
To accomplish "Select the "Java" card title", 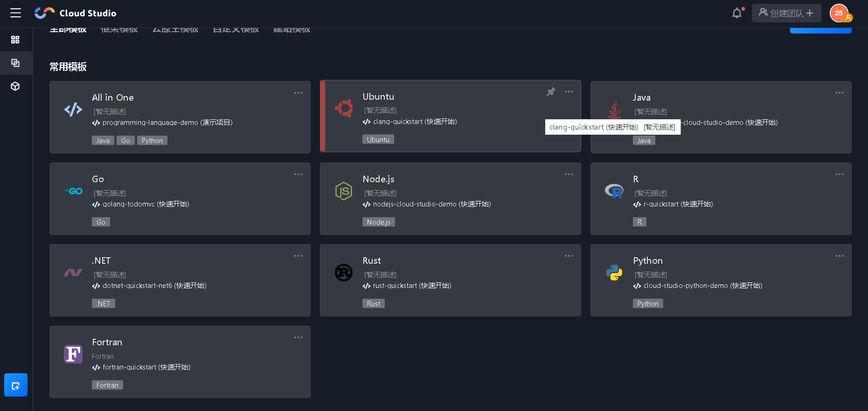I will pyautogui.click(x=642, y=97).
